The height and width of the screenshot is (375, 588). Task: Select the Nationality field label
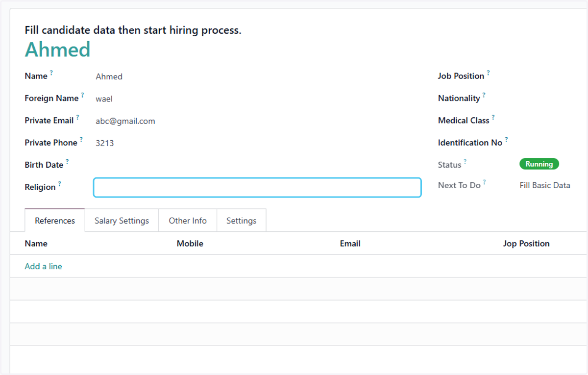pos(459,98)
